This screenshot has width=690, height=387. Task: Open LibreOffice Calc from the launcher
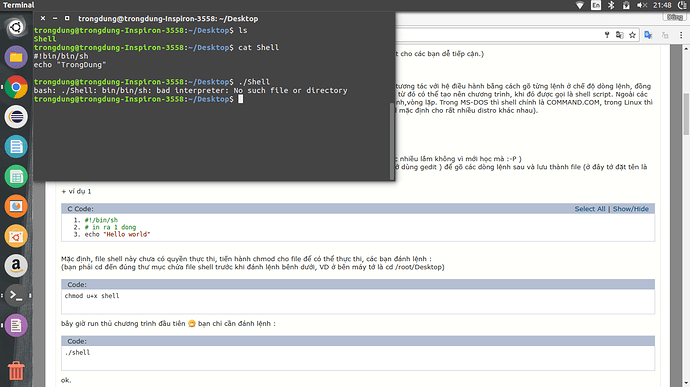tap(16, 177)
